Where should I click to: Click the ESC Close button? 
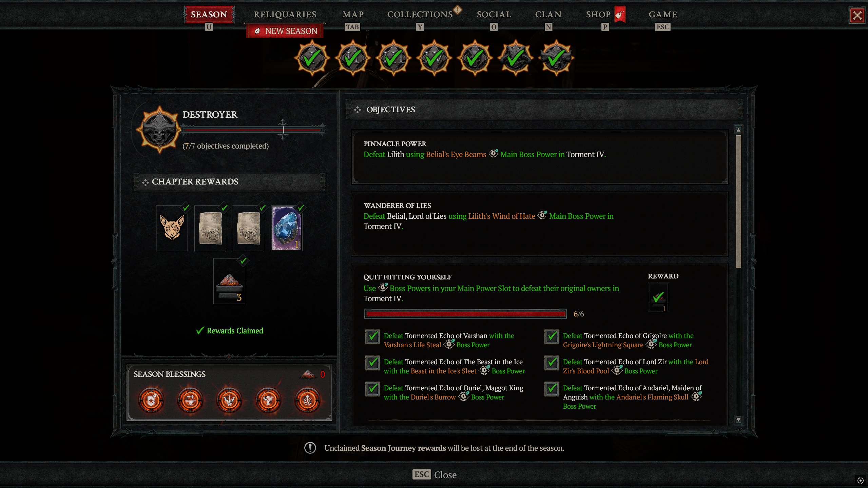point(435,475)
